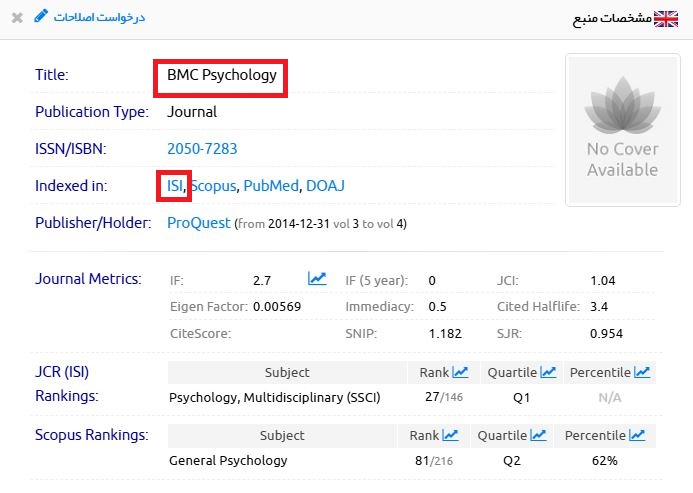693x493 pixels.
Task: Open the Scopus index link
Action: 214,186
